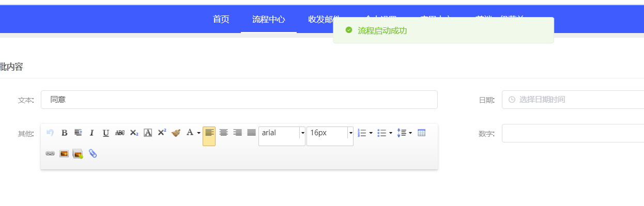Toggle justify text alignment
Viewport: 644px width, 206px height.
click(x=251, y=133)
